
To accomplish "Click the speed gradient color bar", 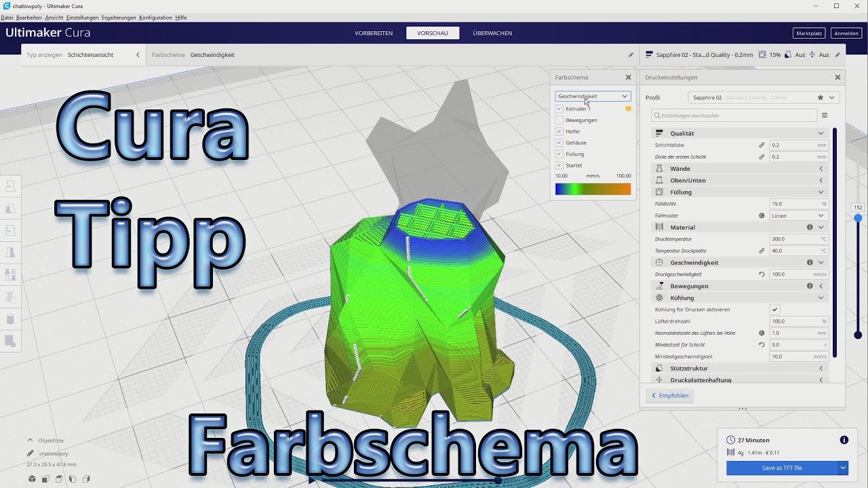I will click(593, 189).
